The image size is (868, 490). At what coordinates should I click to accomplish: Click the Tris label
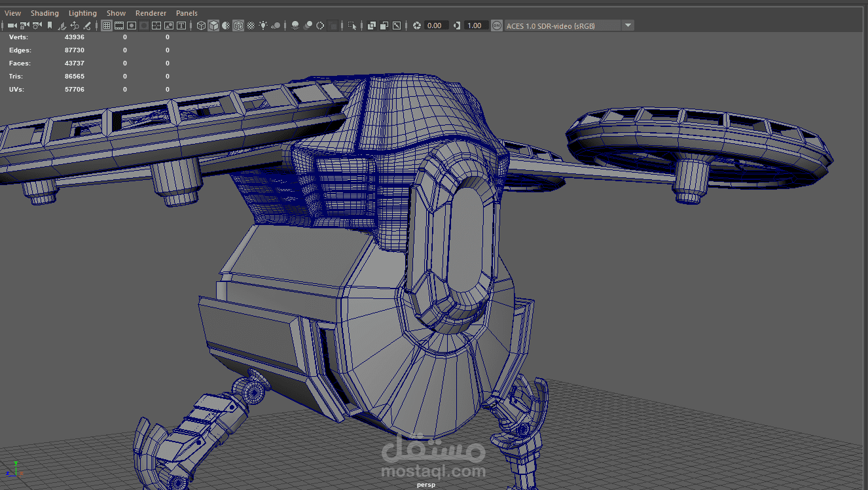(x=16, y=77)
